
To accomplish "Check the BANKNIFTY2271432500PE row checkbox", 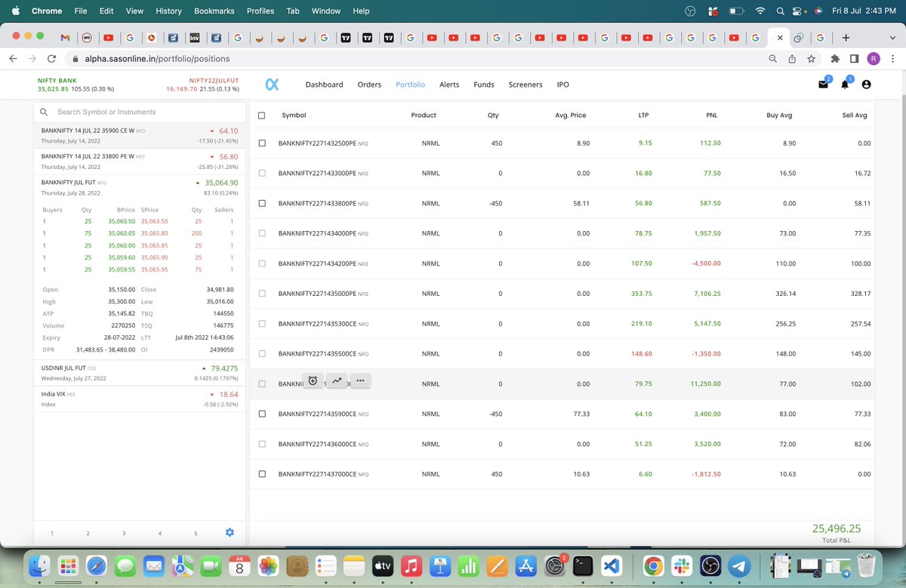I will [262, 143].
